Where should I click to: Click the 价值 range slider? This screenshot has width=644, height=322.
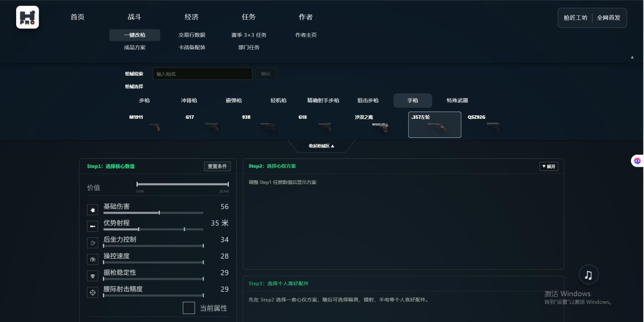click(183, 184)
